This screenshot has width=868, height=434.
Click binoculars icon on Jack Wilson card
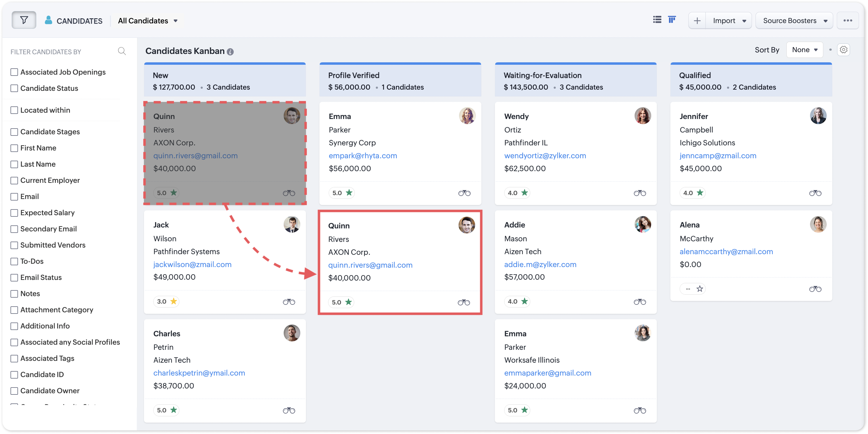click(x=289, y=302)
